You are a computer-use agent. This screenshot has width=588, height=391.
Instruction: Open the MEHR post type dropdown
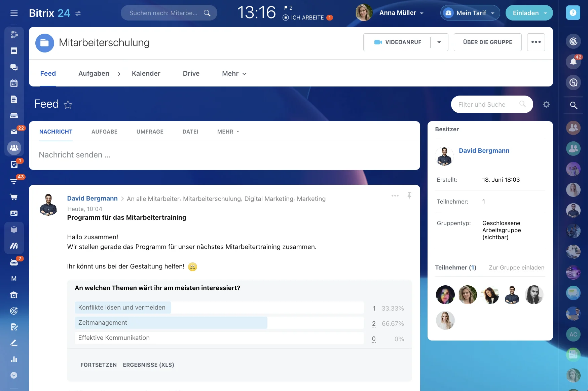[x=228, y=132]
